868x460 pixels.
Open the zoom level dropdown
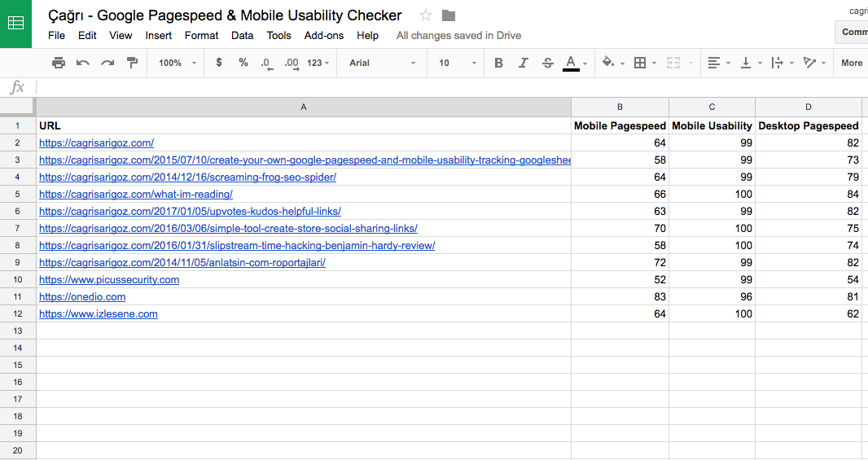point(178,64)
